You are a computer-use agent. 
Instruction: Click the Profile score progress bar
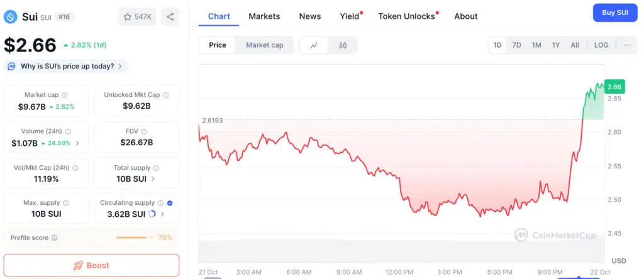click(x=135, y=238)
